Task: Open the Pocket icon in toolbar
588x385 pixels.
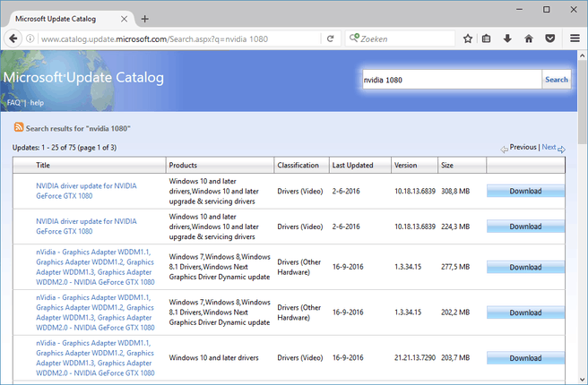Action: 549,38
